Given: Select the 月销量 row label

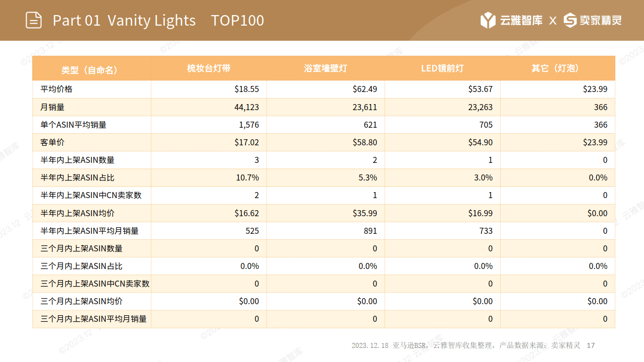Looking at the screenshot, I should pyautogui.click(x=52, y=107).
